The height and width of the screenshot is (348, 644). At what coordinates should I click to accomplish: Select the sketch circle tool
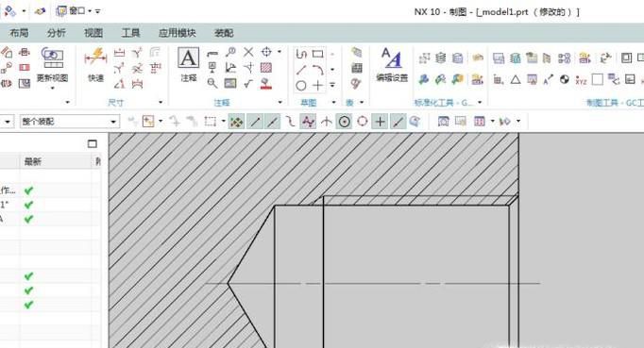coord(301,86)
